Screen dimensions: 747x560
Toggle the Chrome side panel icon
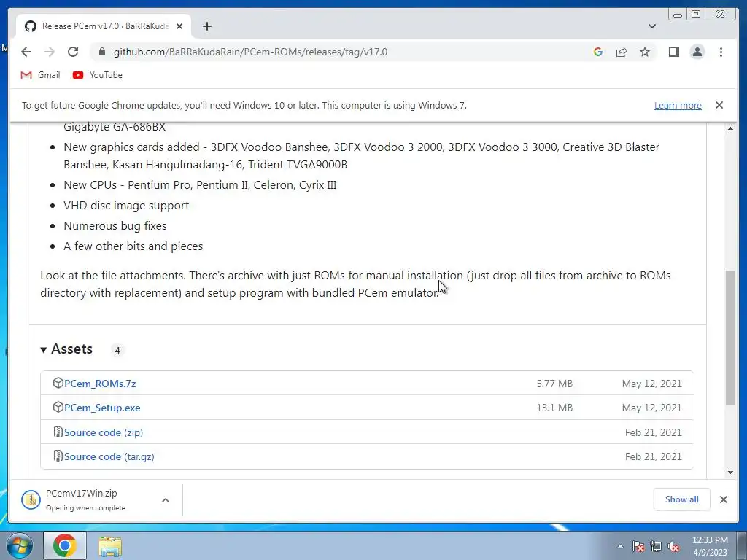point(673,52)
